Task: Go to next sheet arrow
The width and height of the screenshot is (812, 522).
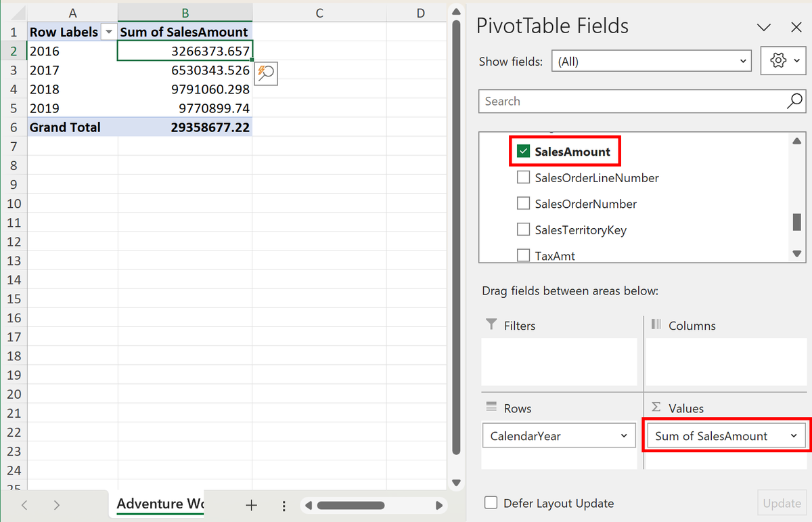Action: [57, 505]
